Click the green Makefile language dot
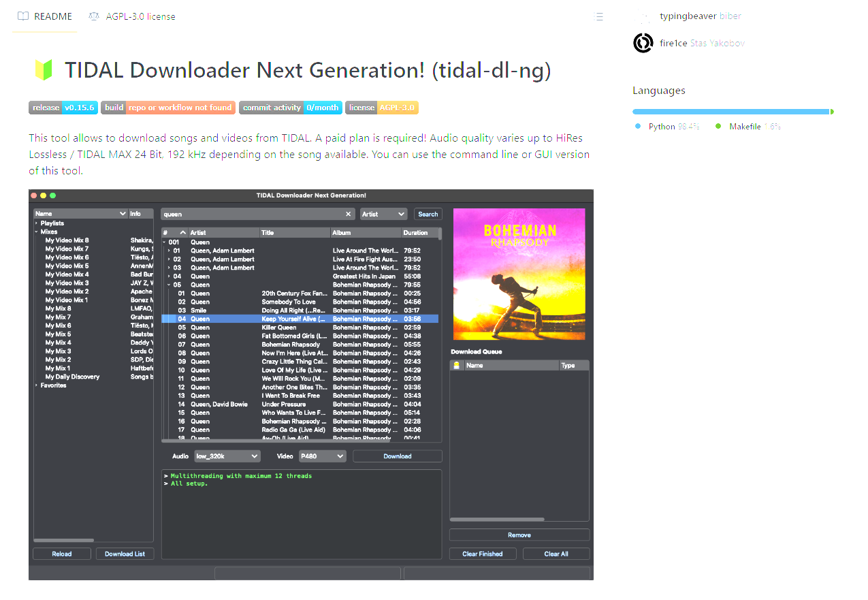 tap(718, 127)
